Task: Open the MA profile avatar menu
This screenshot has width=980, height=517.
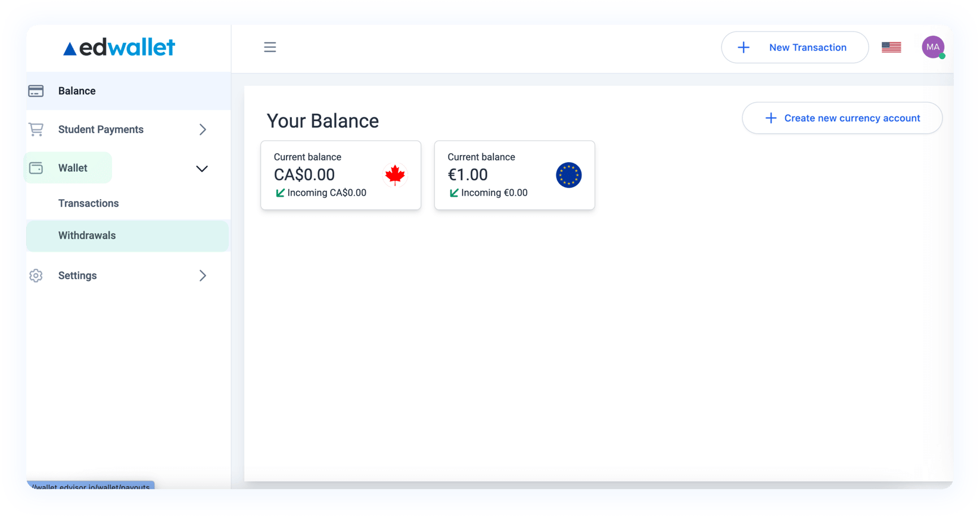Action: coord(933,47)
